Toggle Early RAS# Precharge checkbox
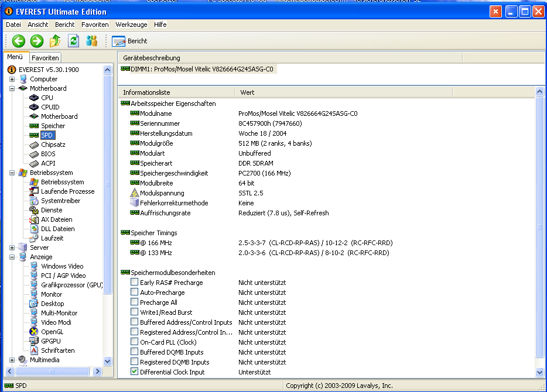The image size is (547, 392). click(x=134, y=281)
